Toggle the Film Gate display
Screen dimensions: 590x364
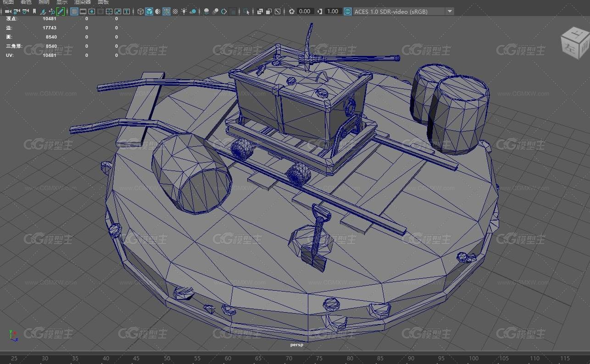coord(83,11)
